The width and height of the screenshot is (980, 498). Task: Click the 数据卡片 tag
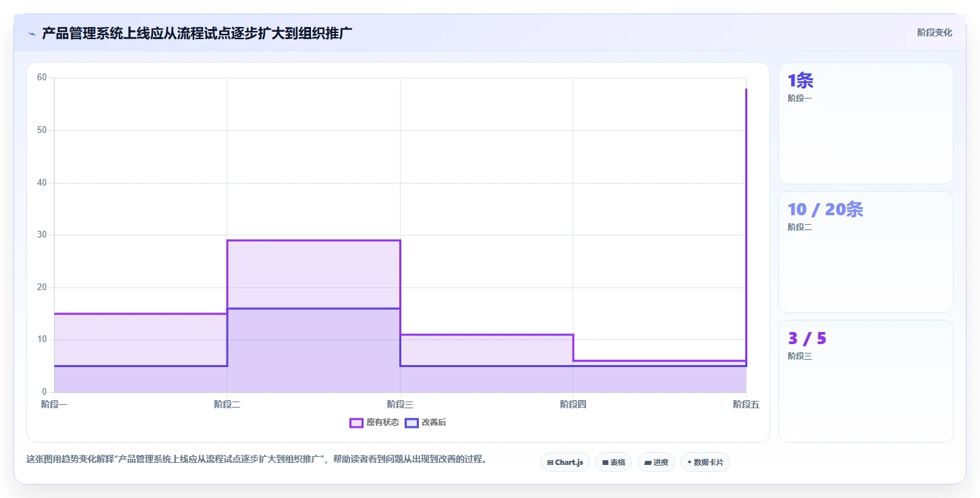click(705, 462)
